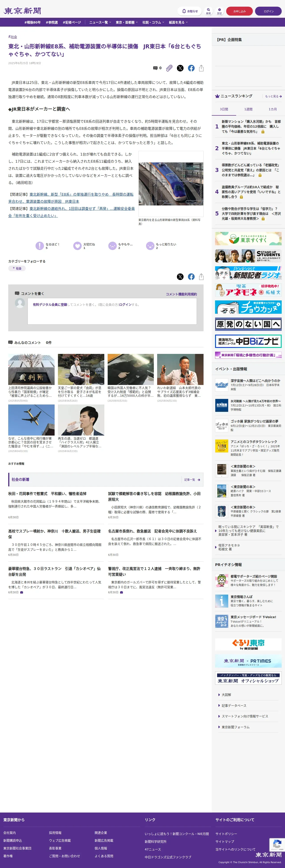This screenshot has height=868, width=285.
Task: Click the お申し込み button
Action: (239, 11)
